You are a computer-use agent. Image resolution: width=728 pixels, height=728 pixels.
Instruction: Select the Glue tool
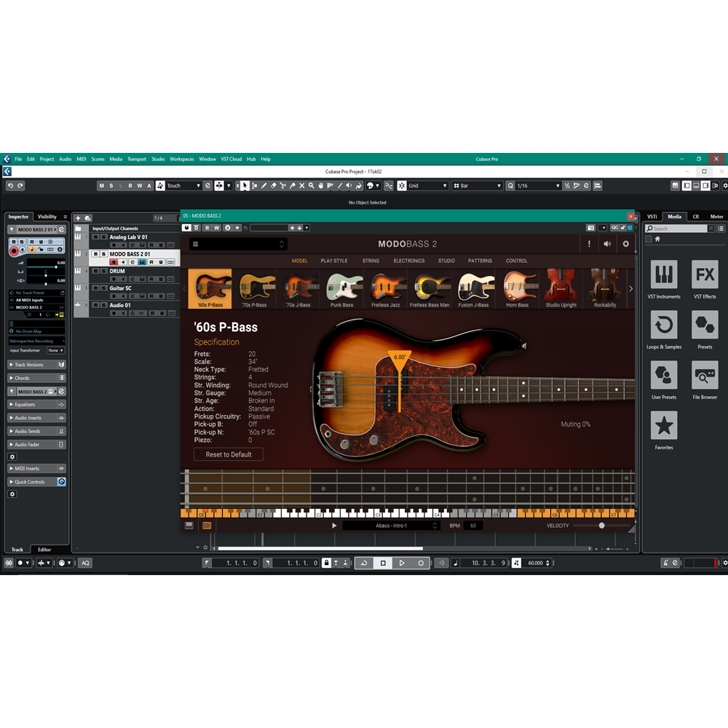point(293,186)
